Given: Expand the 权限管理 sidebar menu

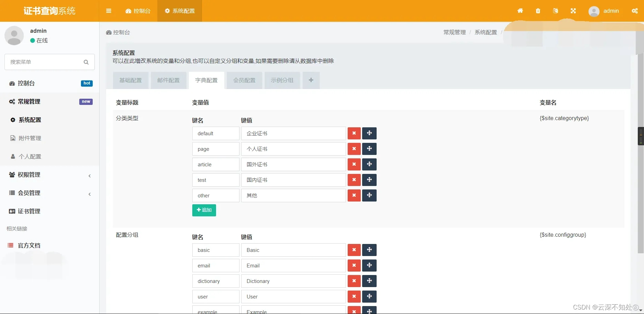Looking at the screenshot, I should pos(50,175).
